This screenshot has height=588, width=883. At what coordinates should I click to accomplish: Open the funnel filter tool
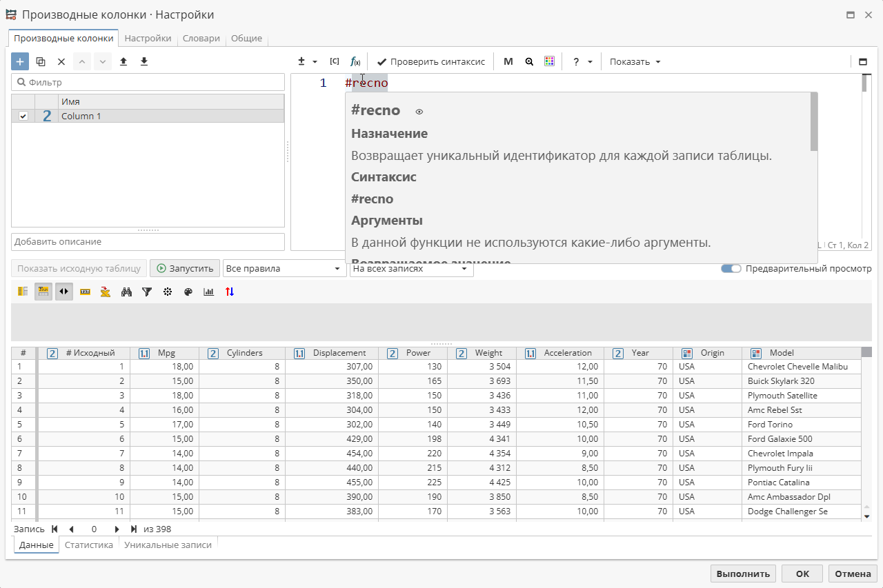(x=147, y=292)
